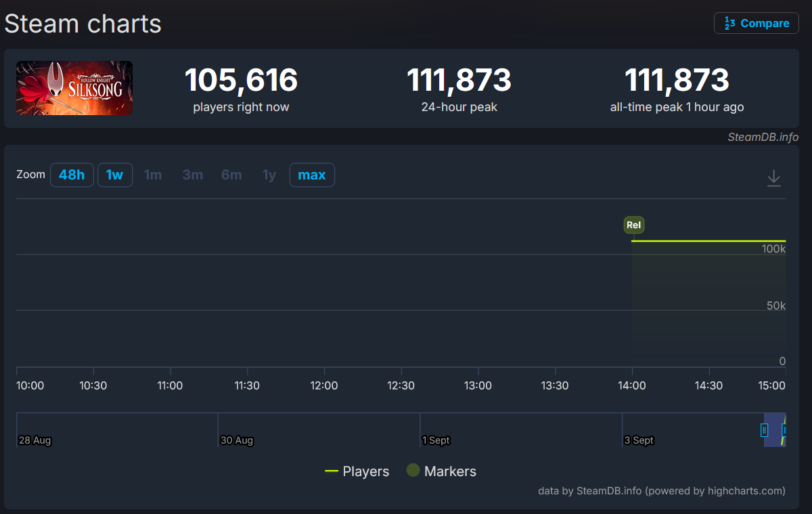Click the 3 Sept navigator date label
This screenshot has width=812, height=514.
(x=639, y=440)
